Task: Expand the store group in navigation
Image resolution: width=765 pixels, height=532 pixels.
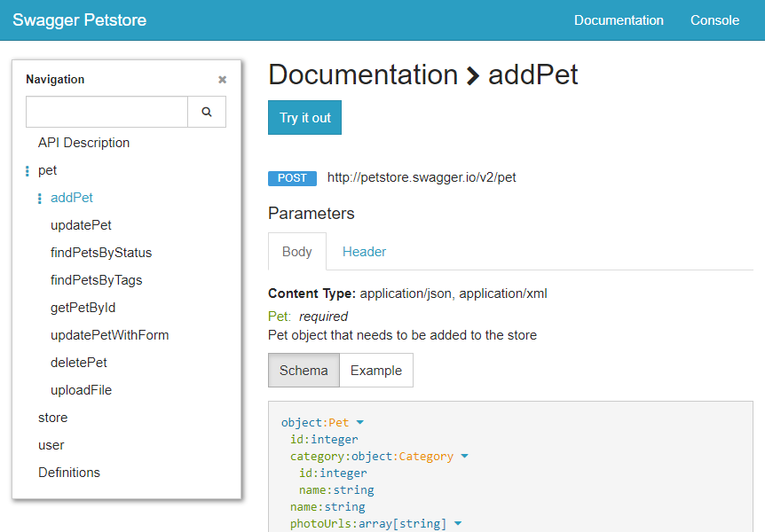Action: point(52,418)
